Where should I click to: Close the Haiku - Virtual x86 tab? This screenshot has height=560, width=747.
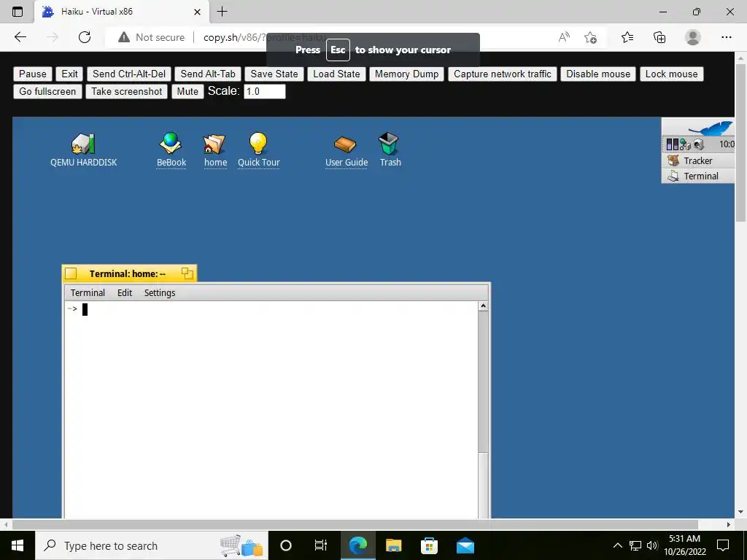tap(197, 12)
